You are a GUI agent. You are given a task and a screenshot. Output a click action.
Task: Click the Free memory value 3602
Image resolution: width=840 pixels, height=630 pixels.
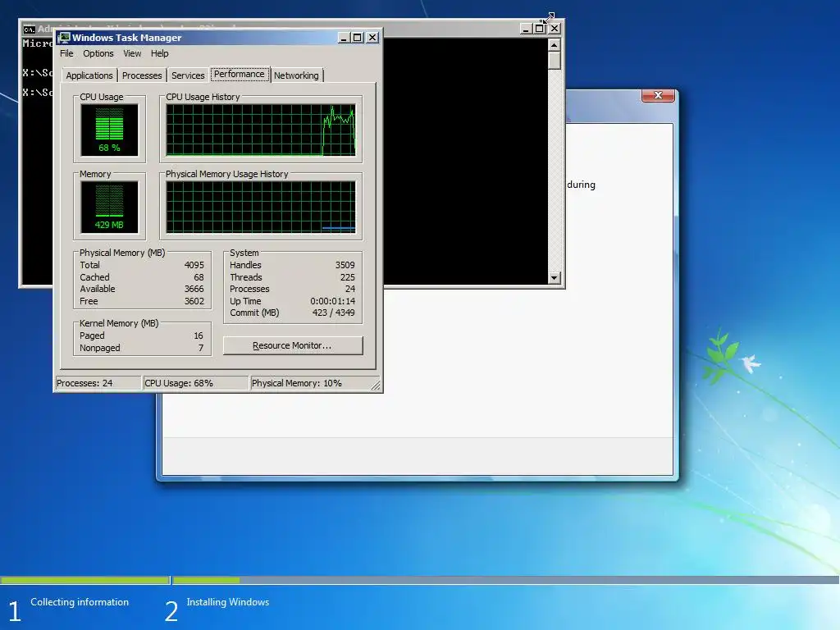[194, 302]
